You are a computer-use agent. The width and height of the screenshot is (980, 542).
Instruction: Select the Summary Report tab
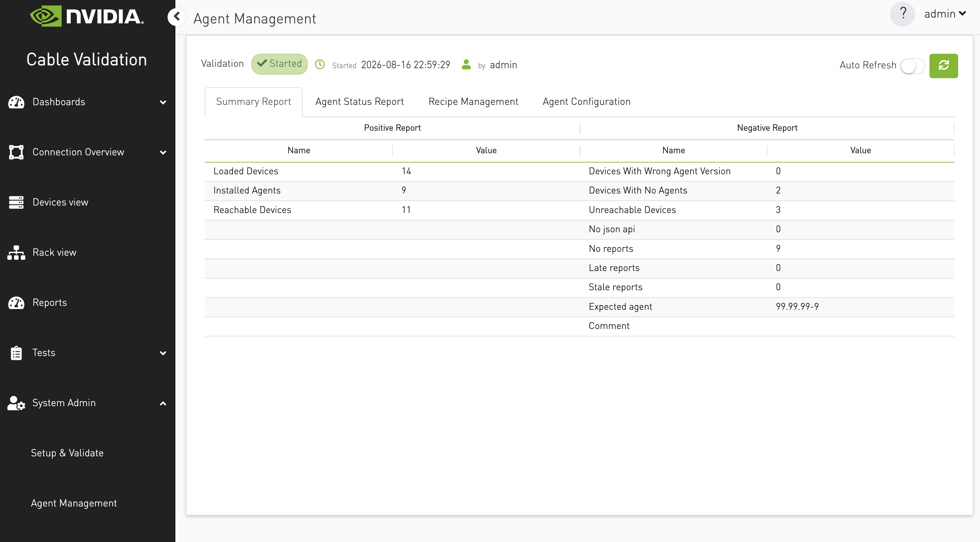253,102
